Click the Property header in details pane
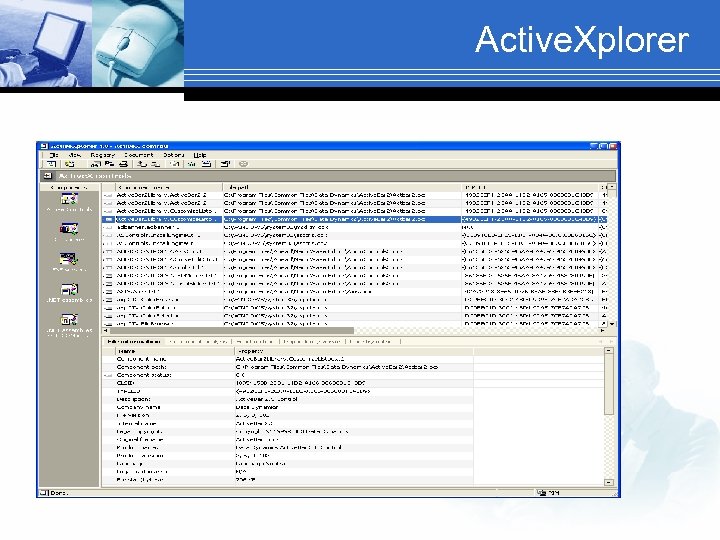 354,351
